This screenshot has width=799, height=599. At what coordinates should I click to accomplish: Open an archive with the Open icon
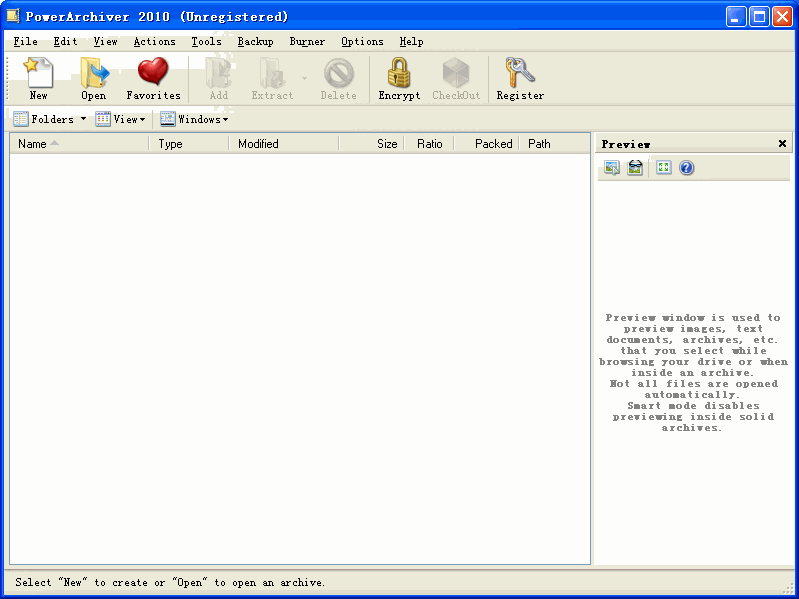point(94,78)
